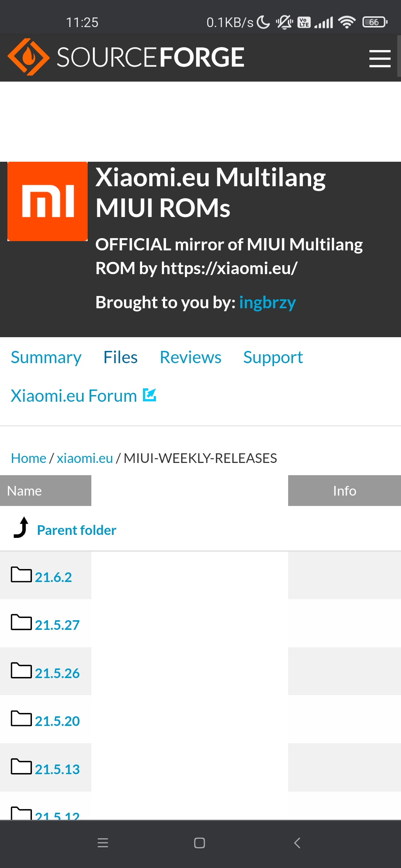
Task: Open xiaomi.eu breadcrumb folder link
Action: [85, 458]
